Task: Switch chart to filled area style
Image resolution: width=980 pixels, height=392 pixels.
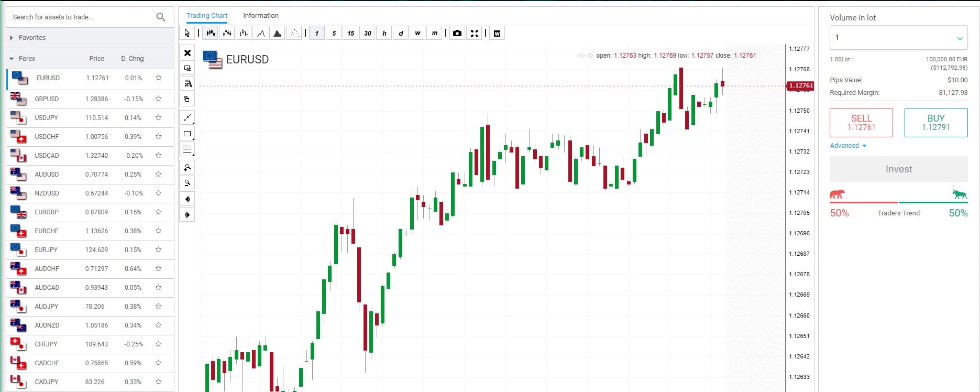Action: click(x=278, y=33)
